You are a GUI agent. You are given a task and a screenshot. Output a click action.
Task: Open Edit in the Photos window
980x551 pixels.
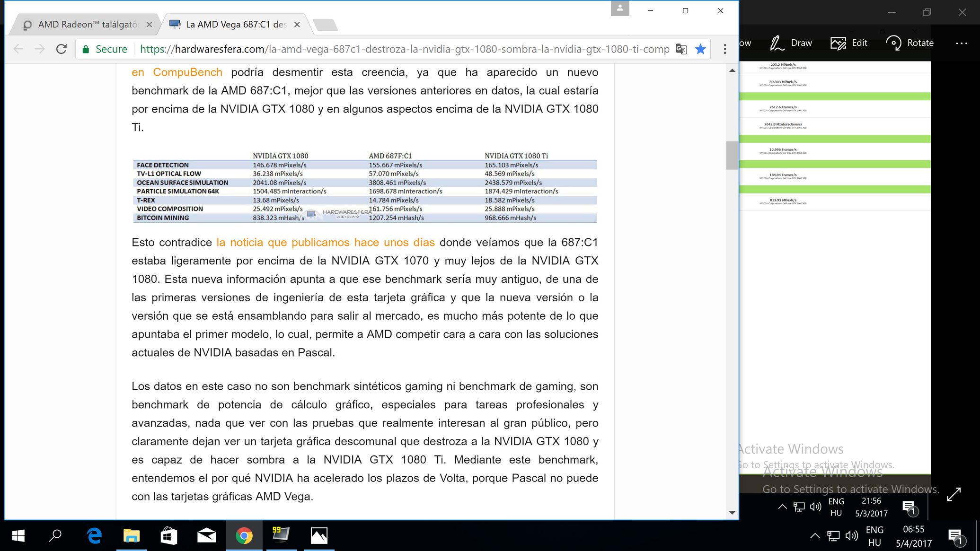pyautogui.click(x=849, y=43)
